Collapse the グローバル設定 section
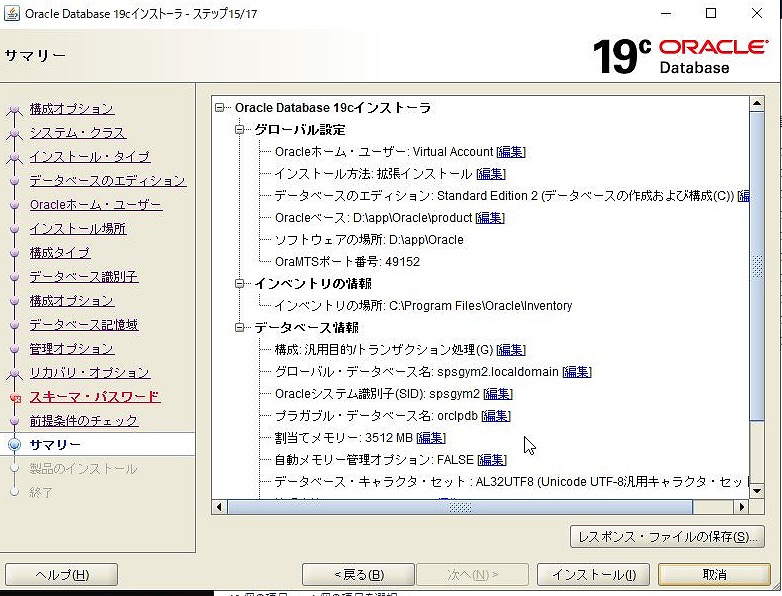Viewport: 782px width, 596px height. tap(239, 130)
